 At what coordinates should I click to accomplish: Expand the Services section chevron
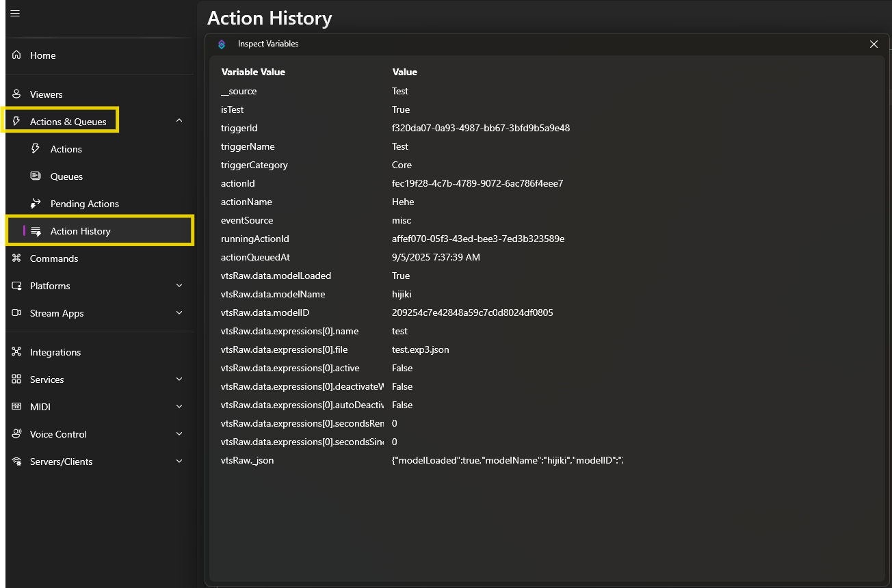tap(179, 379)
